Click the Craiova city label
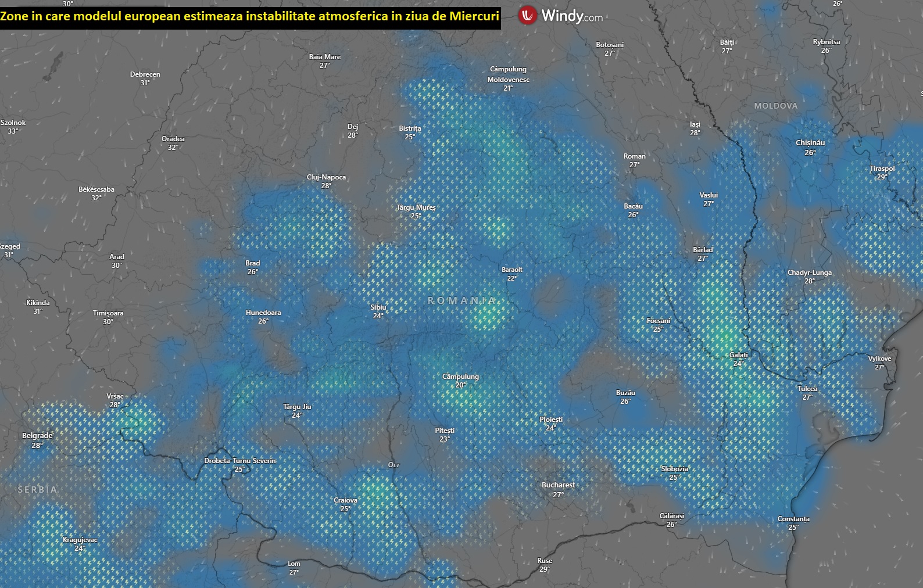The width and height of the screenshot is (923, 588). 345,500
